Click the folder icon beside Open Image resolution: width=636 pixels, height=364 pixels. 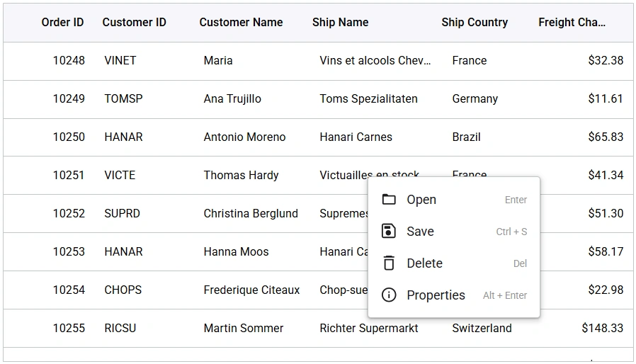389,200
